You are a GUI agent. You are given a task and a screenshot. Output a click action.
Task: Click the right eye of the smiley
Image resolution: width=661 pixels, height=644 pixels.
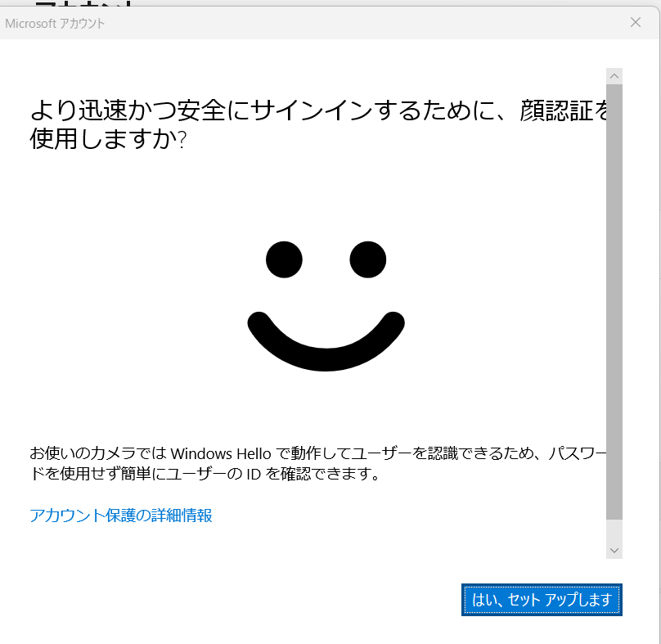368,259
